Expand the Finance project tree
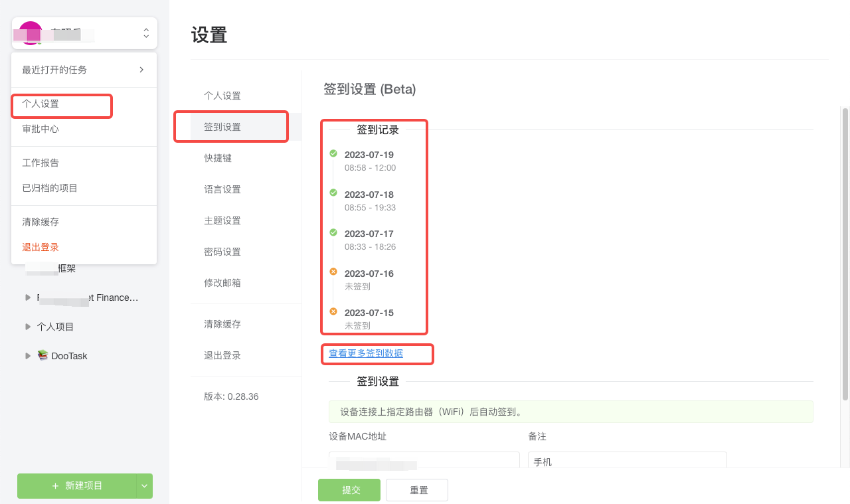The width and height of the screenshot is (850, 504). [x=27, y=297]
